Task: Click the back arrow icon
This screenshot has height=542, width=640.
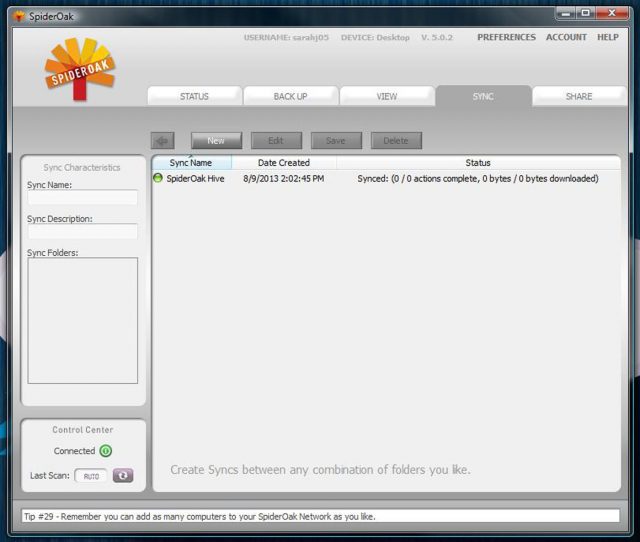Action: (x=162, y=141)
